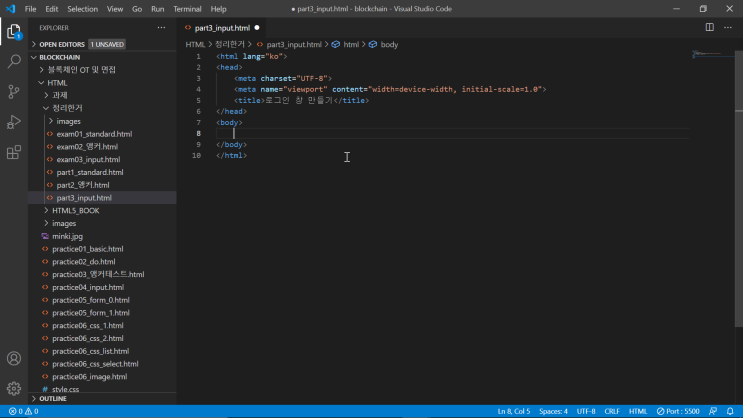
Task: Click the style.css file icon
Action: coord(45,390)
